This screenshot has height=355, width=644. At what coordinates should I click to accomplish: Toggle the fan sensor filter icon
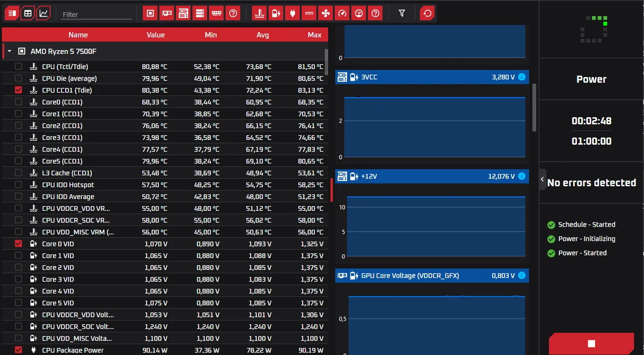click(x=325, y=13)
